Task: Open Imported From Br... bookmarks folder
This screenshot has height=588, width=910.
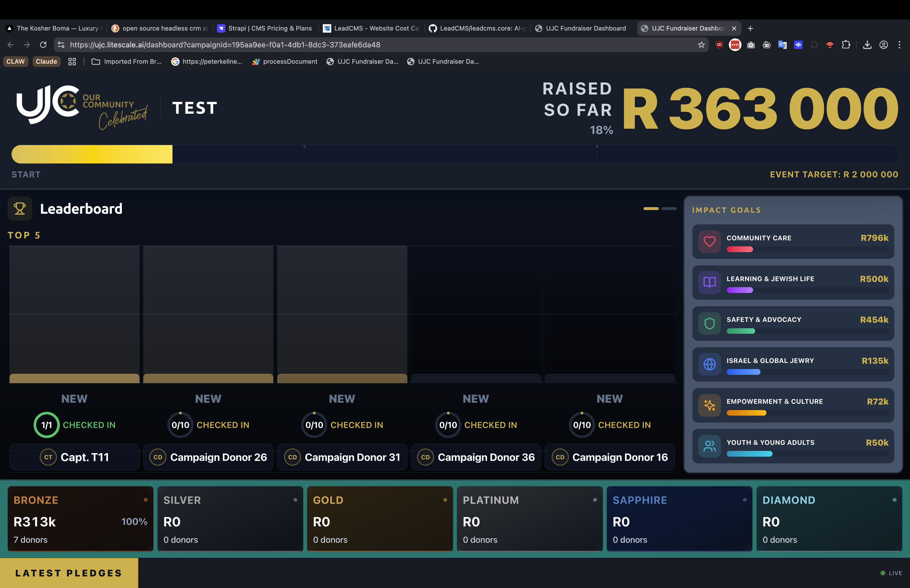Action: pos(126,62)
